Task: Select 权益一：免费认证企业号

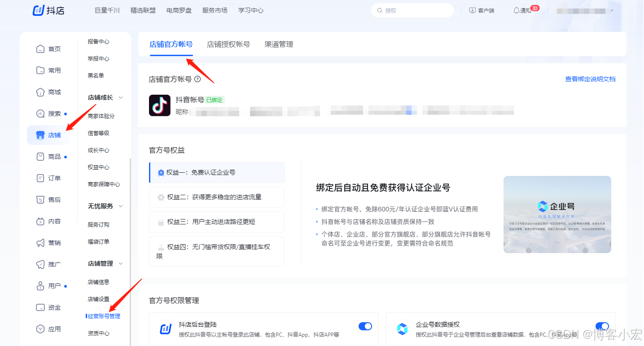Action: [217, 172]
